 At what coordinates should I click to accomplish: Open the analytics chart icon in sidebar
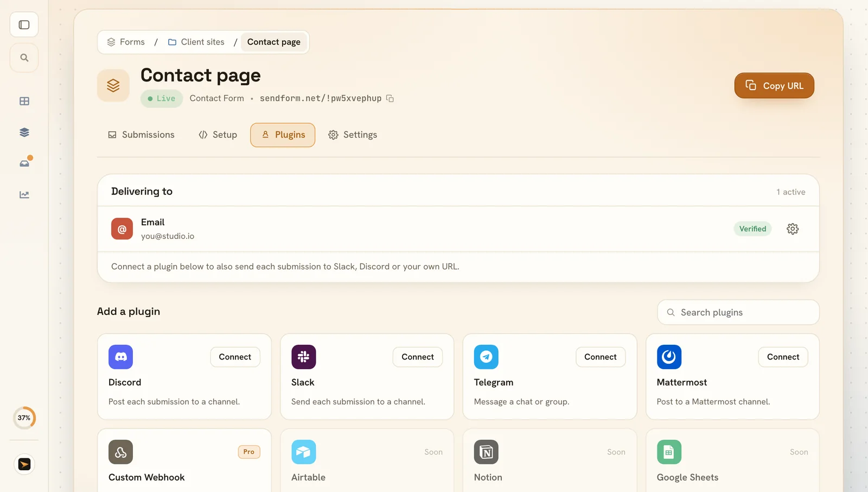[x=24, y=194]
